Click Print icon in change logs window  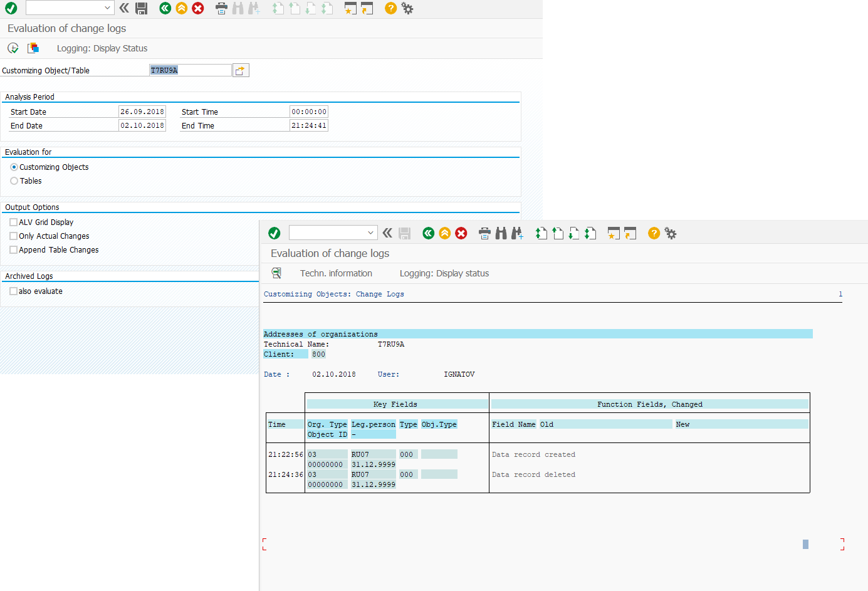[484, 233]
